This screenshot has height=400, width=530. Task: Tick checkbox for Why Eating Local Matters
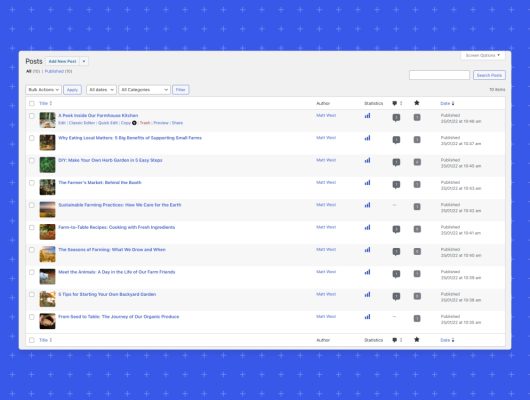point(32,138)
